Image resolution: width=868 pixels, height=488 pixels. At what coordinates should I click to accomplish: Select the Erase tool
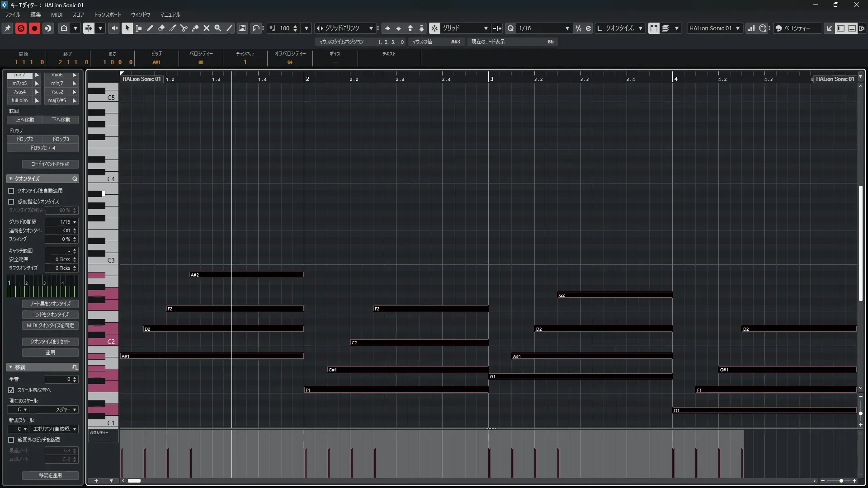[x=161, y=28]
